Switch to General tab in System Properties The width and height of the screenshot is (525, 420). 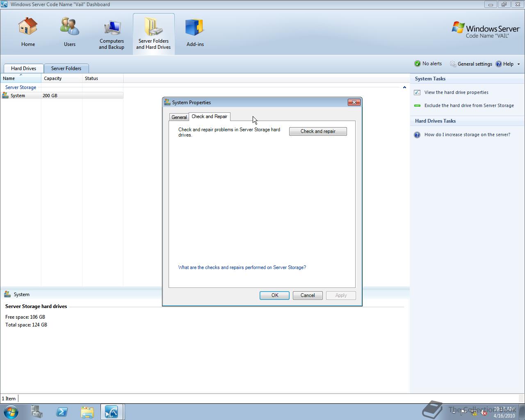click(179, 117)
